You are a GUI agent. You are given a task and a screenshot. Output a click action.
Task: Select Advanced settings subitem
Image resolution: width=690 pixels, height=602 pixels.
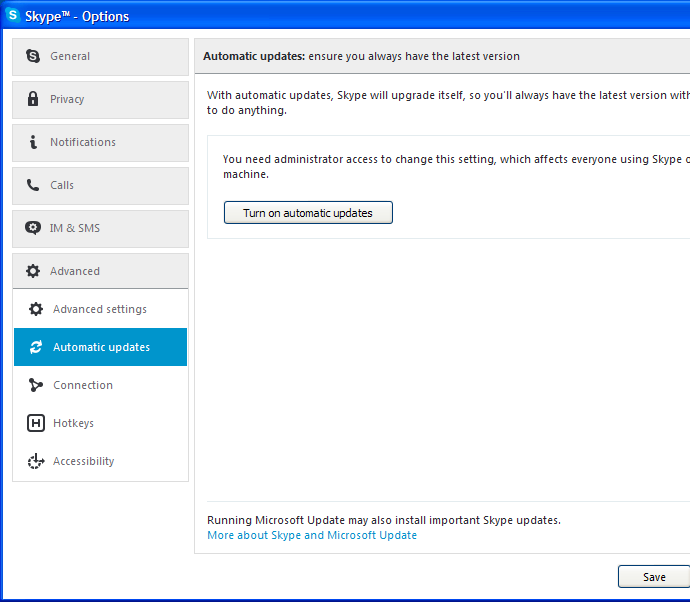click(x=100, y=309)
